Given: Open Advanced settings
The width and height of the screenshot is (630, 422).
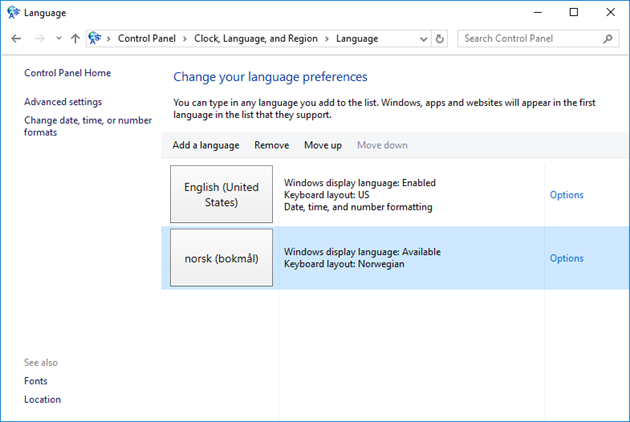Looking at the screenshot, I should click(63, 102).
